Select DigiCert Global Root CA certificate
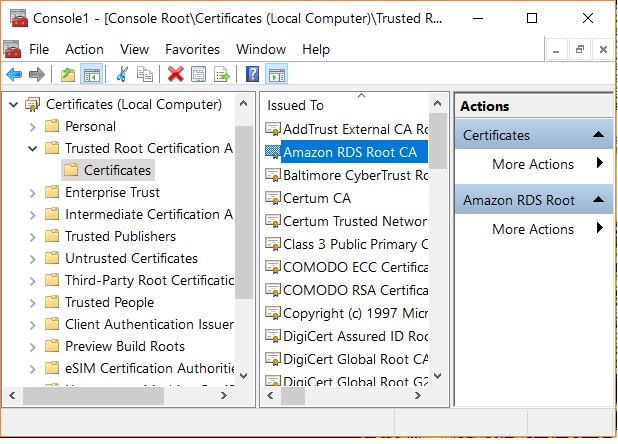618x444 pixels. (x=347, y=359)
